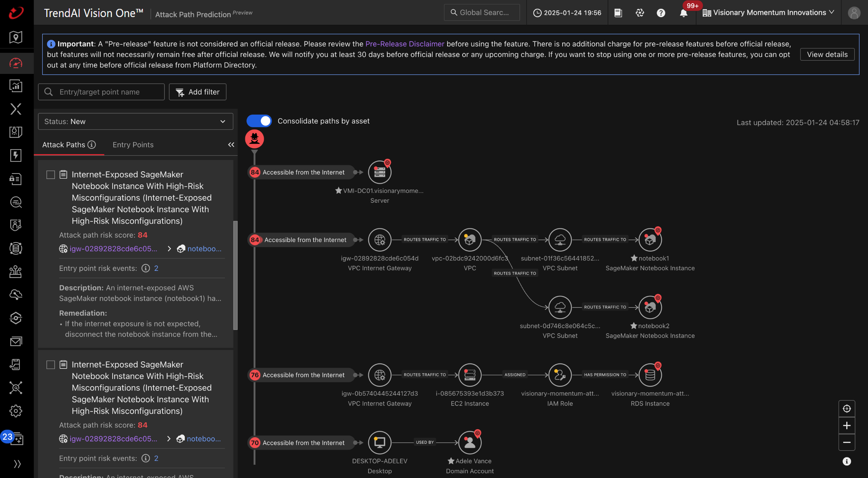This screenshot has height=478, width=868.
Task: Expand Visionary Momentum Innovations account menu
Action: 768,13
